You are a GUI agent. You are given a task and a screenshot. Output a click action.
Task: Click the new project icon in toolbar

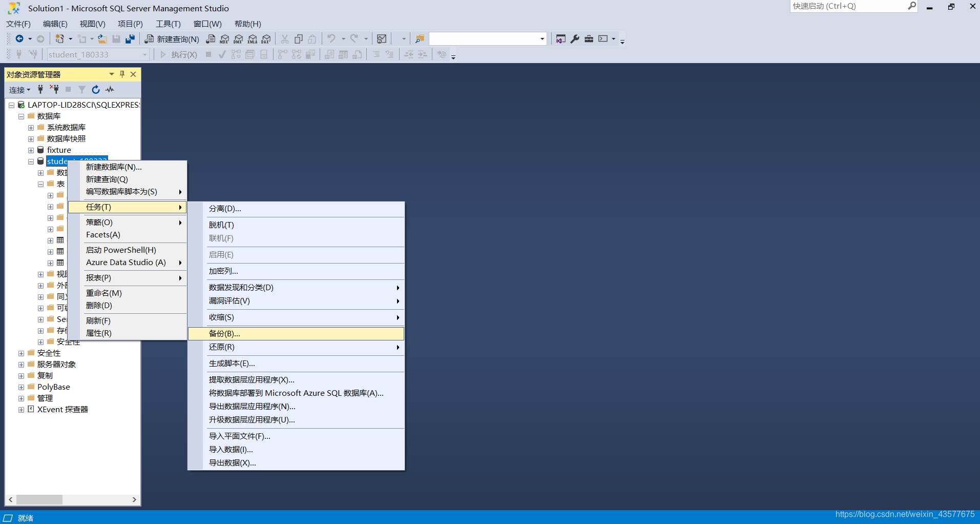(x=60, y=39)
